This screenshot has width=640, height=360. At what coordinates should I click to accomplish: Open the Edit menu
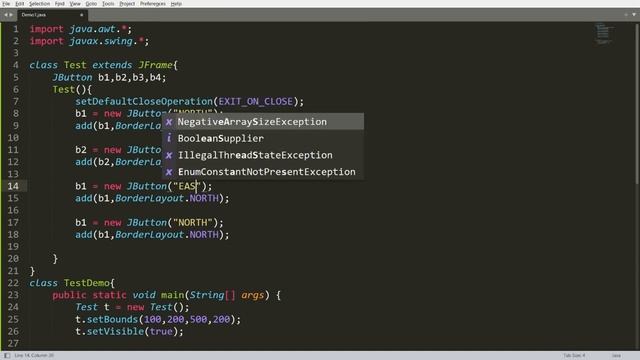[20, 4]
